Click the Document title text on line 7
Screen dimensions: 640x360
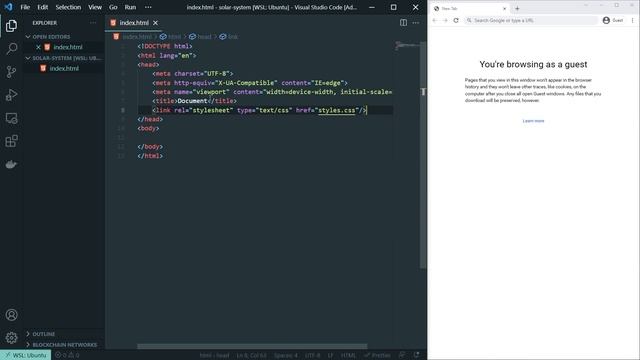(x=192, y=101)
